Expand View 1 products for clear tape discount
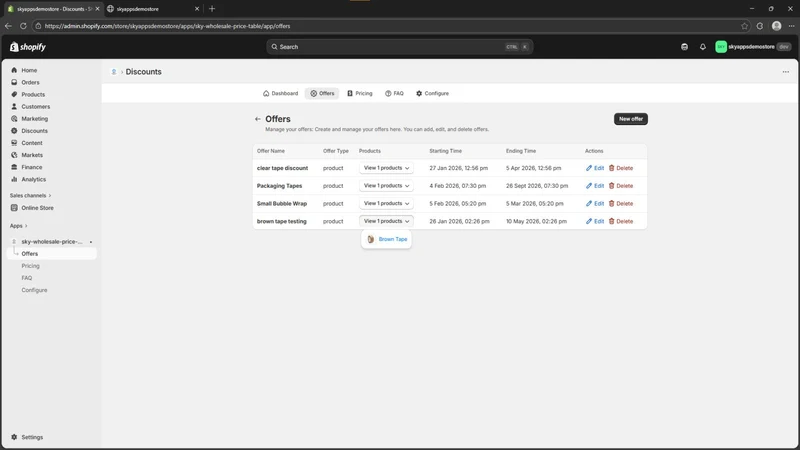The image size is (800, 450). click(386, 168)
